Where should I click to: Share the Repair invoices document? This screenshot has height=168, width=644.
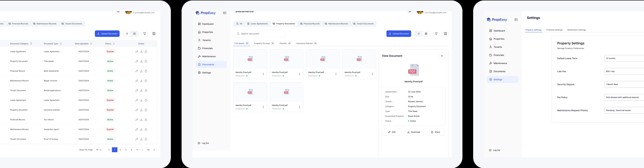tap(146, 81)
